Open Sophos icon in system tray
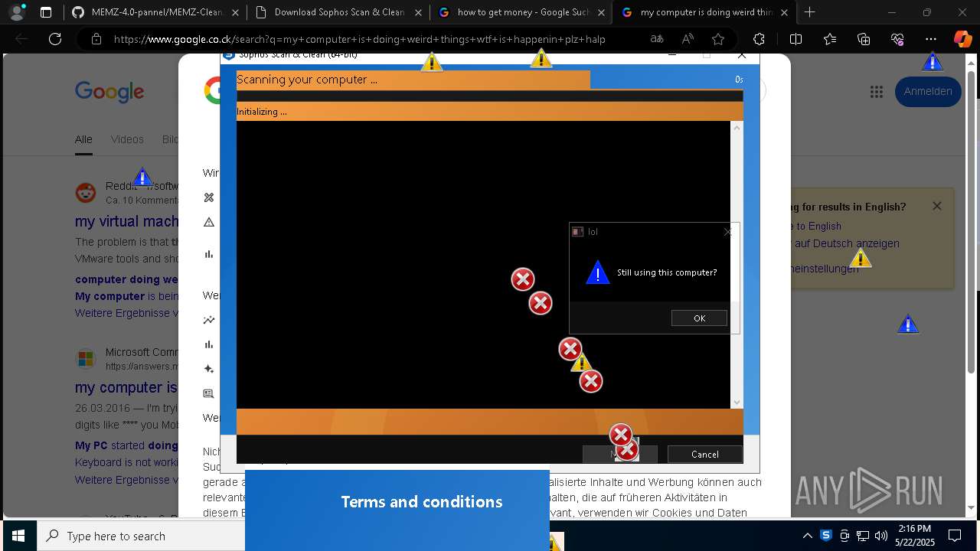Screen dimensions: 980x551 point(826,536)
